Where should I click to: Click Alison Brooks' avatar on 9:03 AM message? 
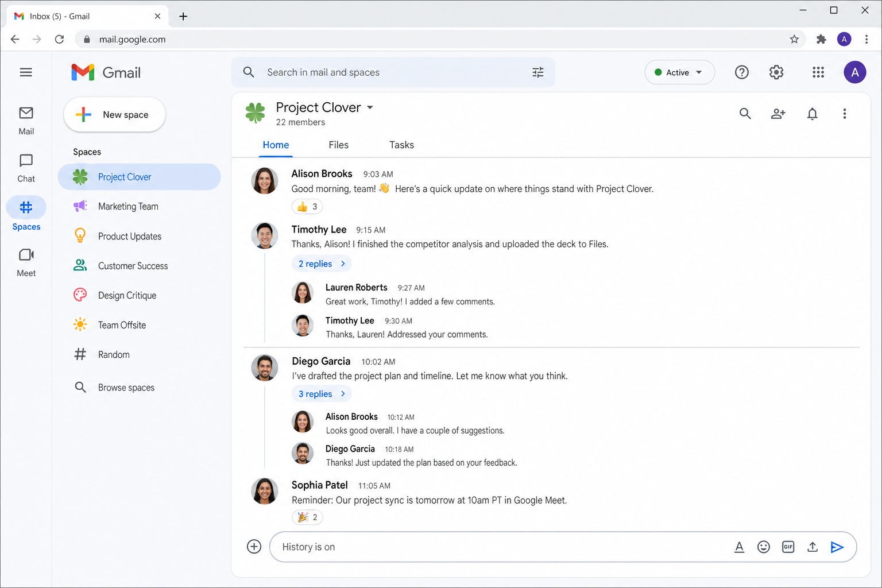coord(265,181)
